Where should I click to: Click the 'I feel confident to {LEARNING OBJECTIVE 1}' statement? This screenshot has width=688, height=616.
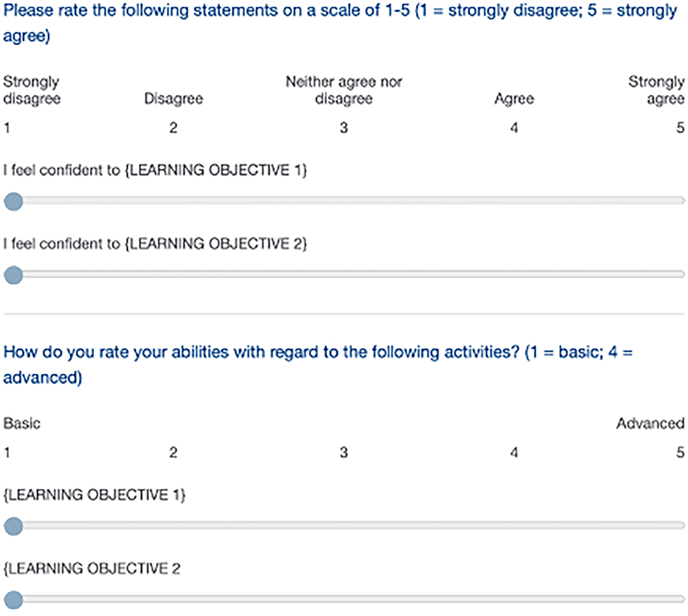[155, 170]
